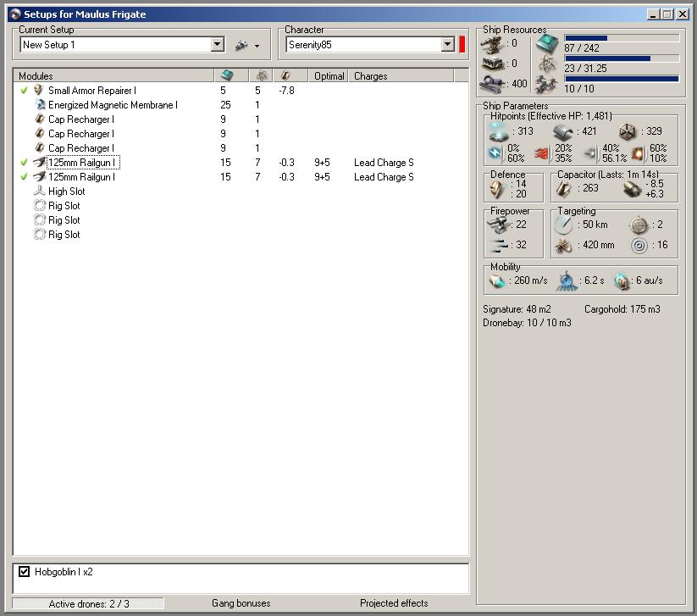Click the Small Armor Repairer I icon

39,91
